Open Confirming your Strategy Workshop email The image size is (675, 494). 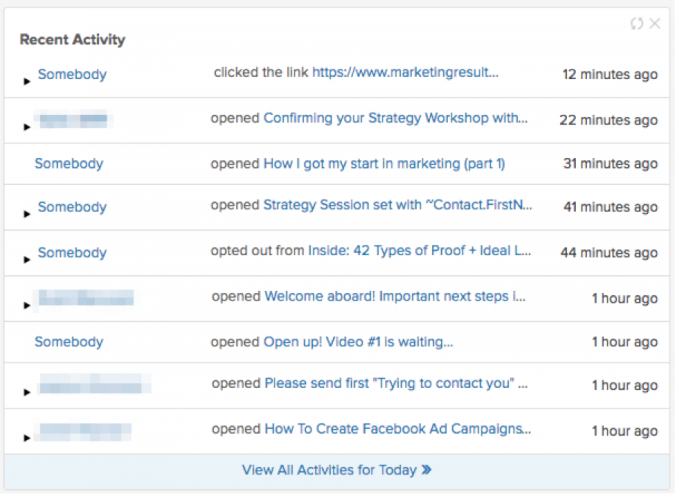(x=395, y=118)
